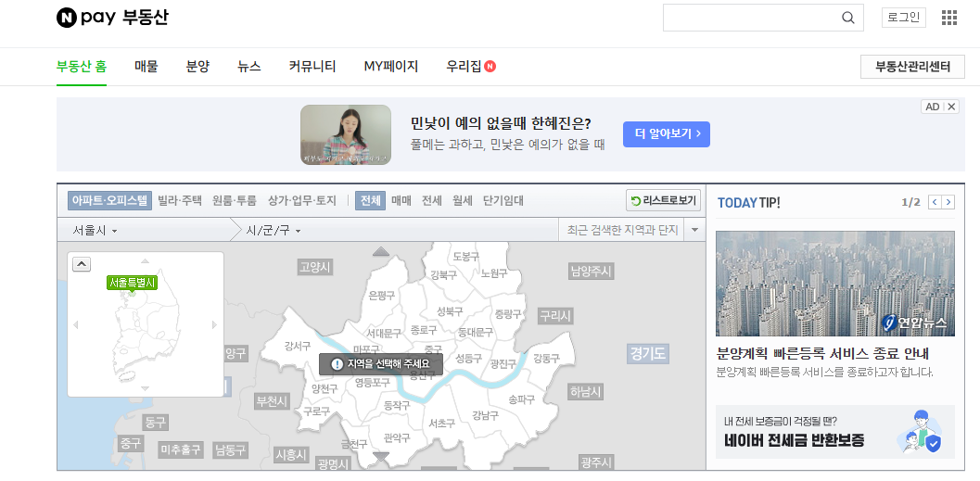The height and width of the screenshot is (481, 980).
Task: Click the 구리시 map label
Action: click(555, 316)
